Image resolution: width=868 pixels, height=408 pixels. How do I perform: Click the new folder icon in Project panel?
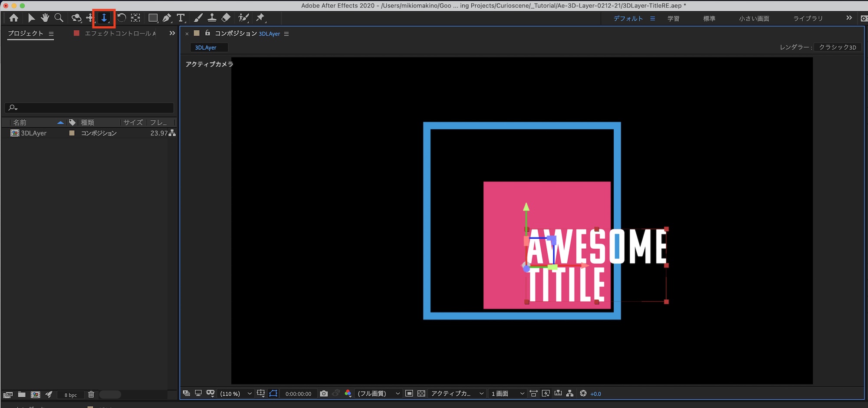(22, 395)
